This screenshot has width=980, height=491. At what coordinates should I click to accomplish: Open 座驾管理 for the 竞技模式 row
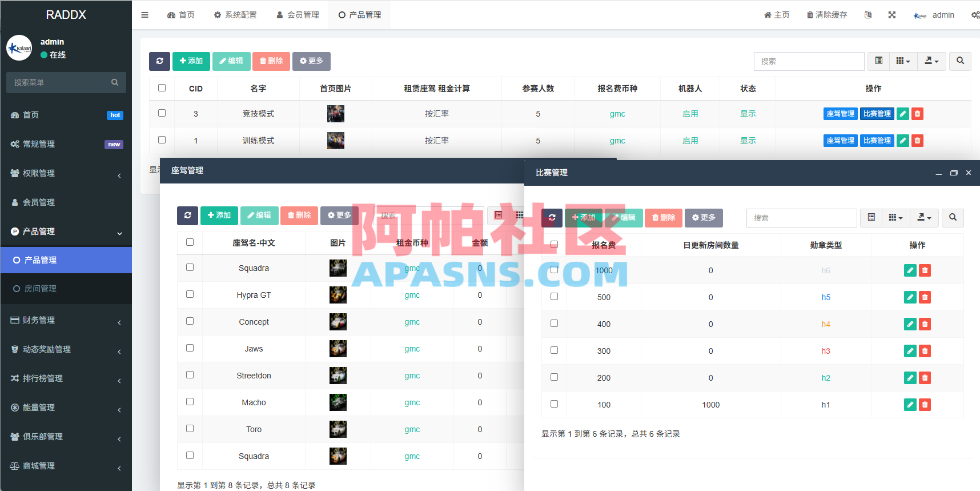point(841,114)
